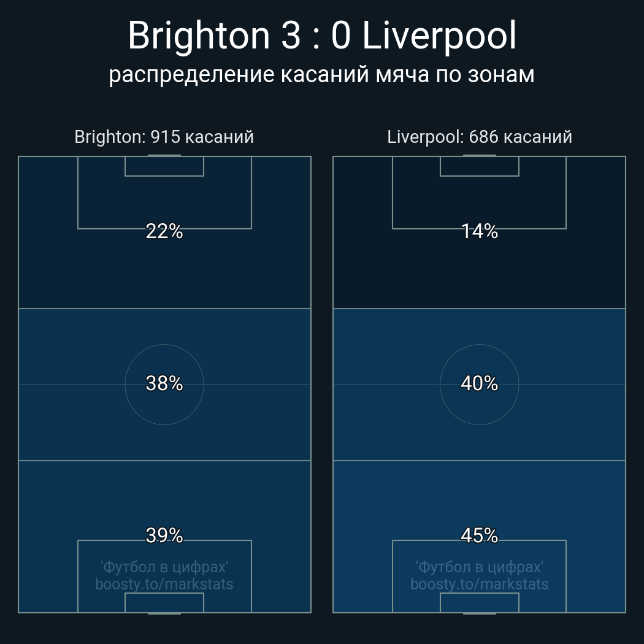The width and height of the screenshot is (644, 644).
Task: Click 'Футбол в цифрах' watermark on Liverpool pitch
Action: [479, 567]
